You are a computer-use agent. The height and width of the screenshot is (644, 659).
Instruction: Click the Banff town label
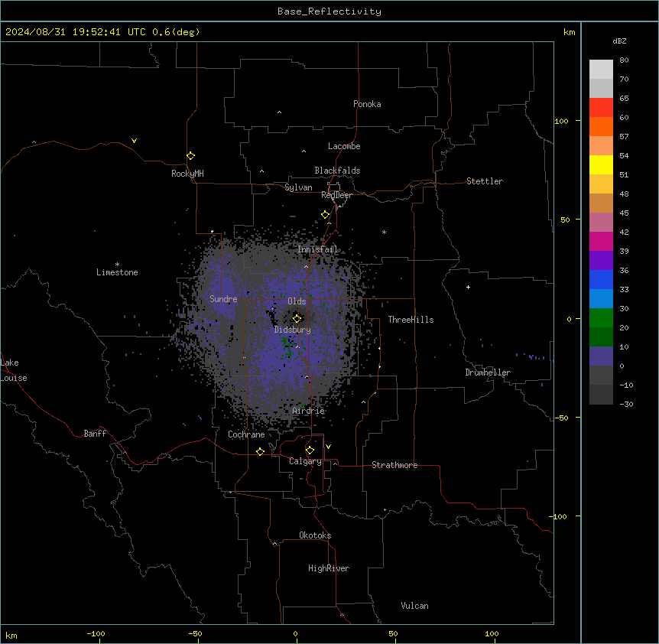tap(95, 434)
